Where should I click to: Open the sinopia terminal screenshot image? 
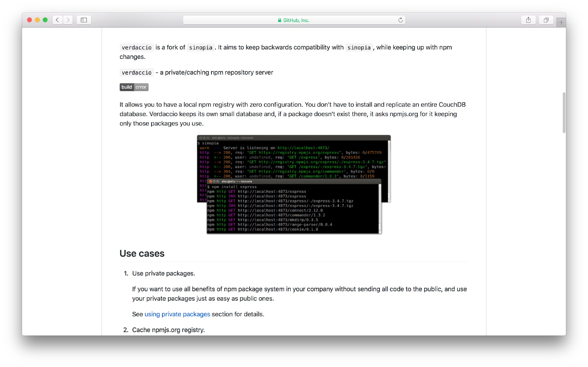(x=294, y=185)
